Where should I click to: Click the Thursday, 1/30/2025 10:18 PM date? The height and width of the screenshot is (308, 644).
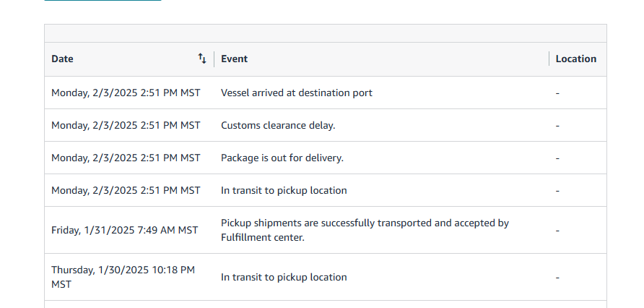coord(123,277)
